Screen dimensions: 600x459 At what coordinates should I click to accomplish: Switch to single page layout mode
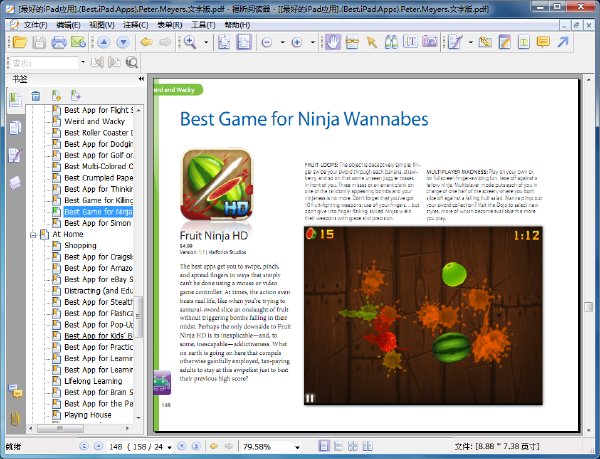pyautogui.click(x=324, y=446)
